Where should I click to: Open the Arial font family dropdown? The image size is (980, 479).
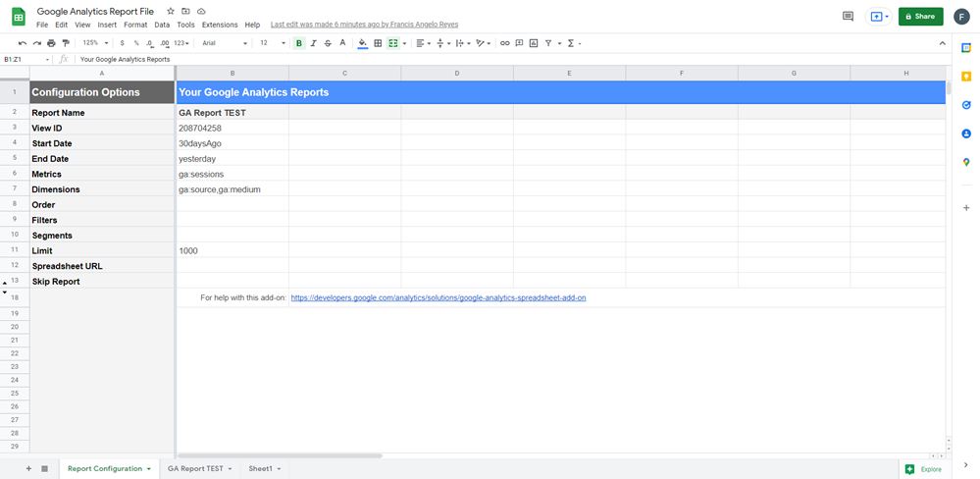tap(225, 43)
